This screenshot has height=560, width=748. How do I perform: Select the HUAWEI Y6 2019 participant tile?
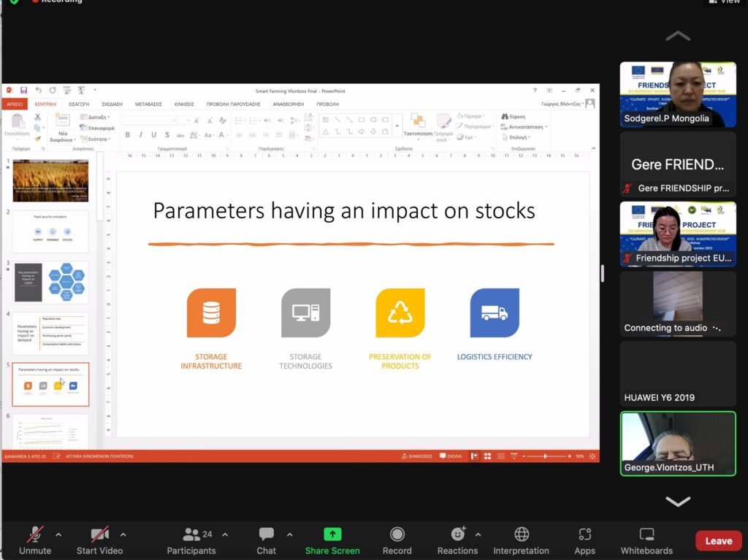click(x=678, y=374)
